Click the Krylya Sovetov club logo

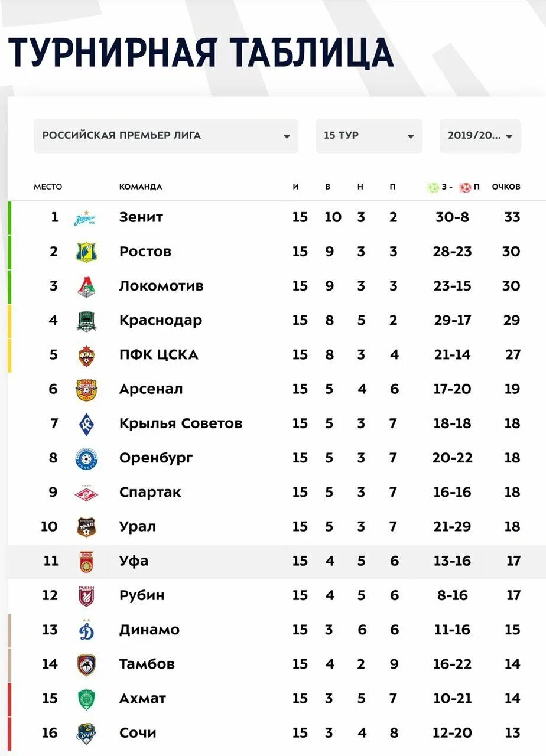pyautogui.click(x=86, y=424)
